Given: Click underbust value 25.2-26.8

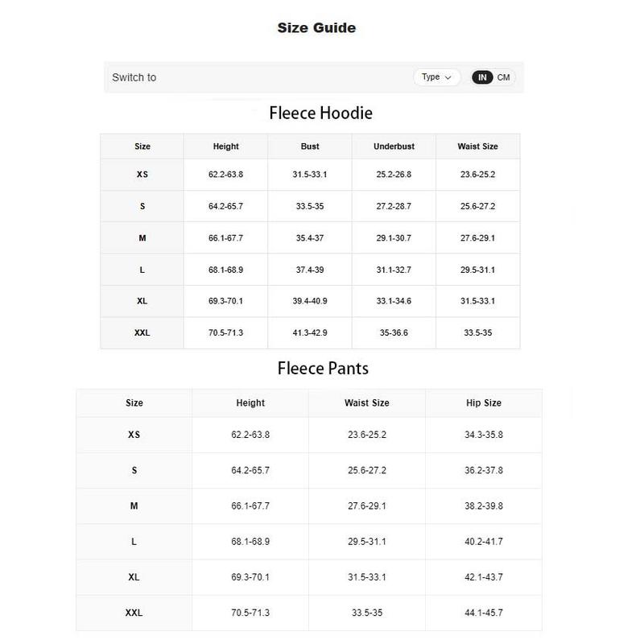Looking at the screenshot, I should click(394, 175).
